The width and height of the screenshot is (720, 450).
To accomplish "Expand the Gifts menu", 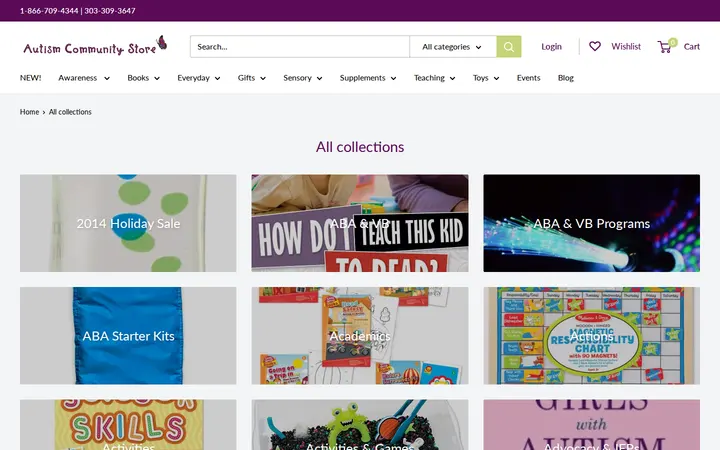I will pos(252,78).
